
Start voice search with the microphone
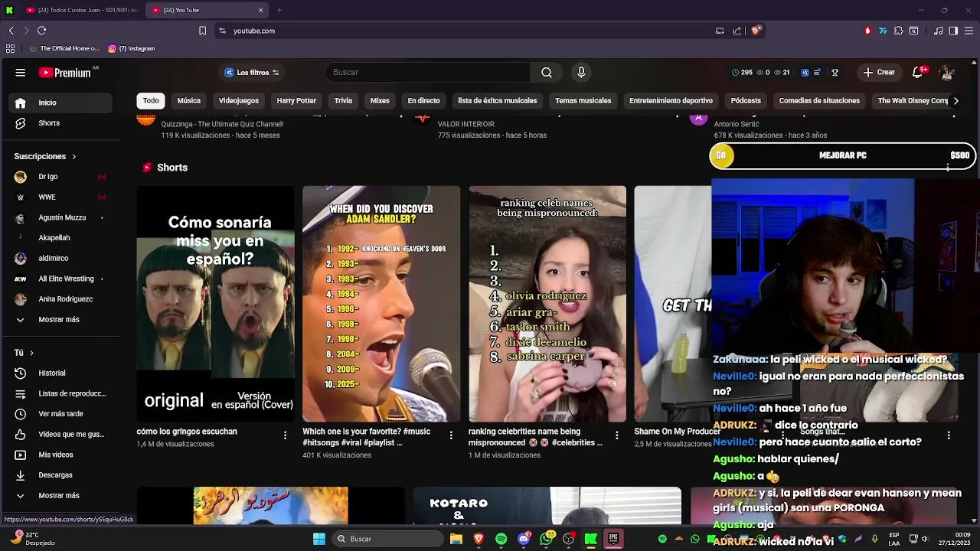581,73
